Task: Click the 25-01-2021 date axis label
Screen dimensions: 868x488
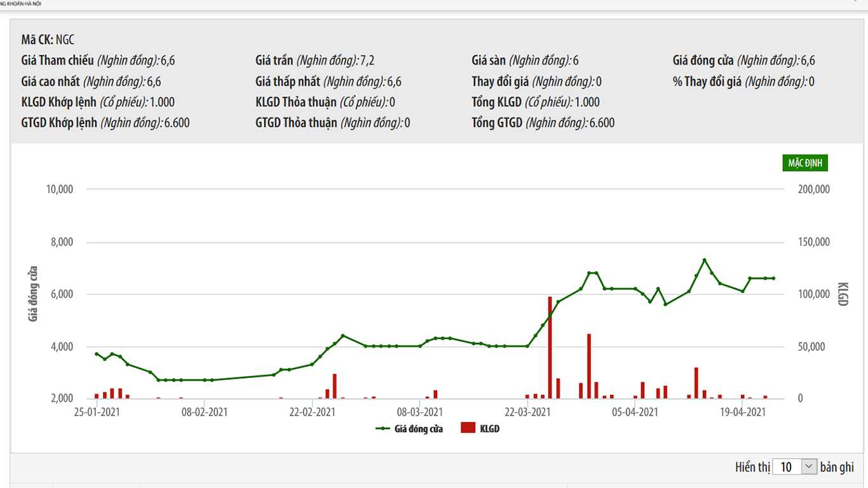Action: (x=97, y=412)
